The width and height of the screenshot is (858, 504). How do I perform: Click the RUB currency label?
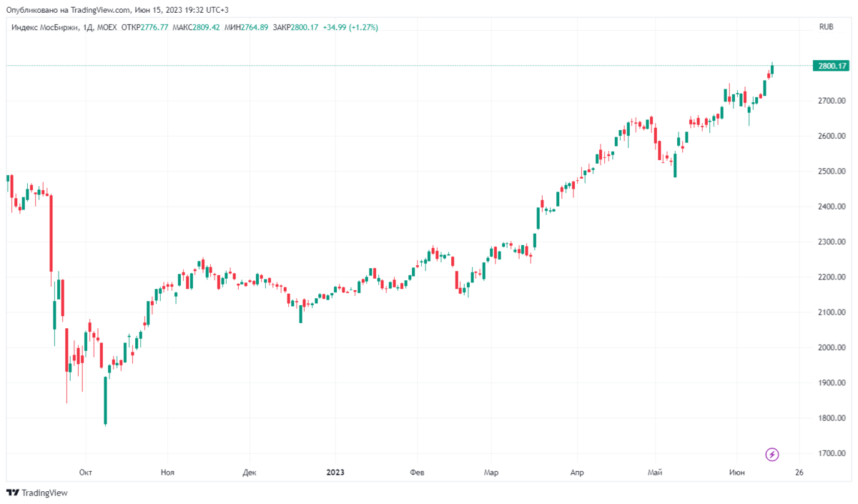[827, 27]
